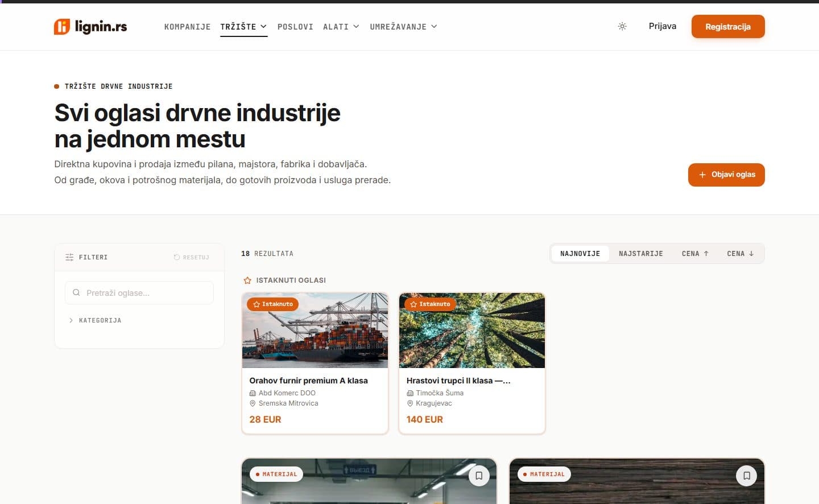
Task: Sort listings by Najnovije
Action: 580,254
